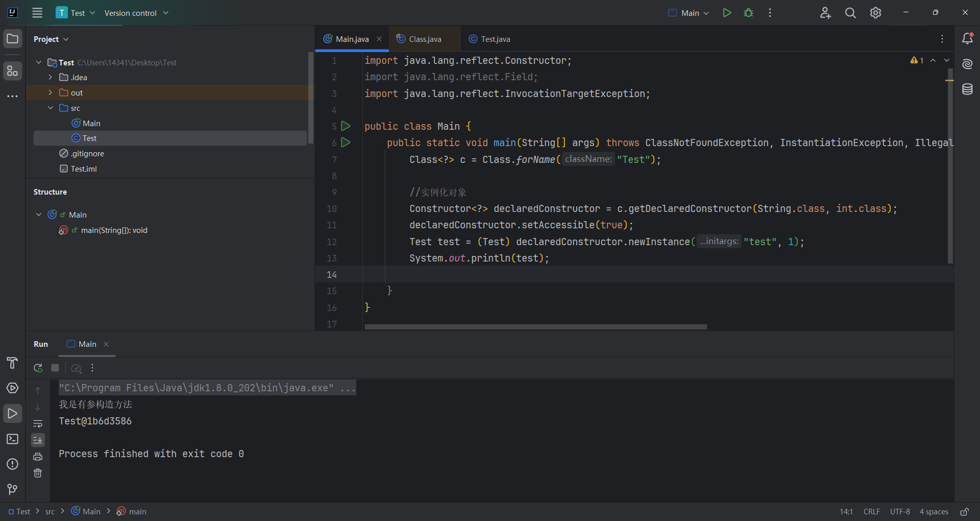
Task: Open the Services tool window icon
Action: point(13,388)
